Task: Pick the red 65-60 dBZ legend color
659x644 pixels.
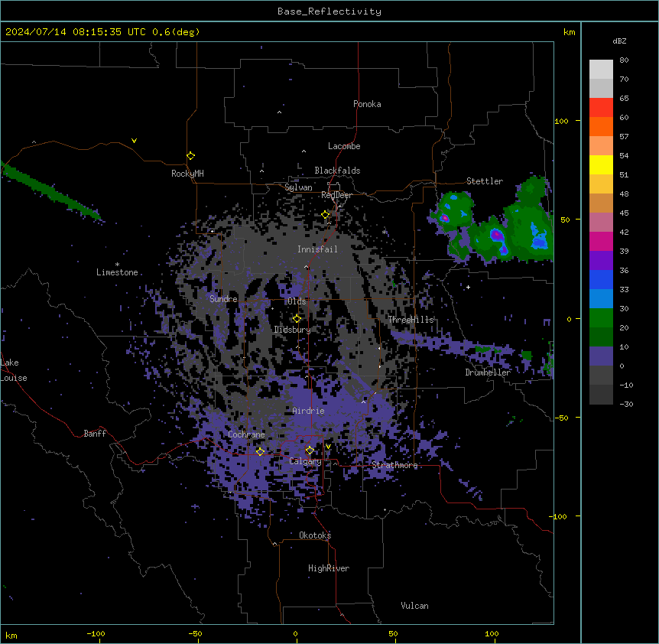Action: click(x=601, y=108)
